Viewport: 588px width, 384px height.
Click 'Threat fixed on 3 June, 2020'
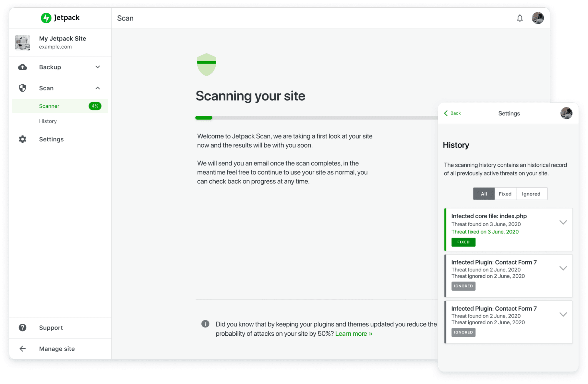click(x=485, y=232)
